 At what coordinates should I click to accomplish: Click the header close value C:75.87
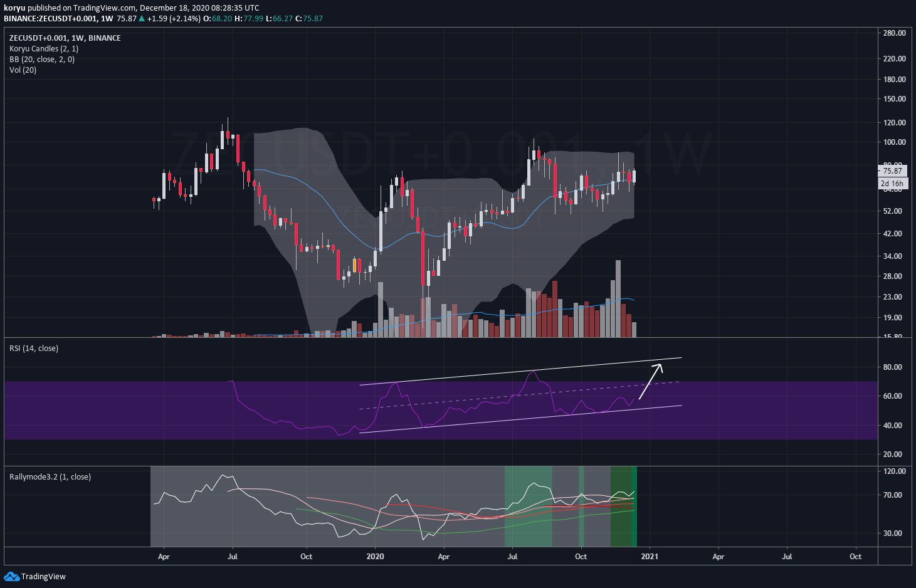pos(309,18)
